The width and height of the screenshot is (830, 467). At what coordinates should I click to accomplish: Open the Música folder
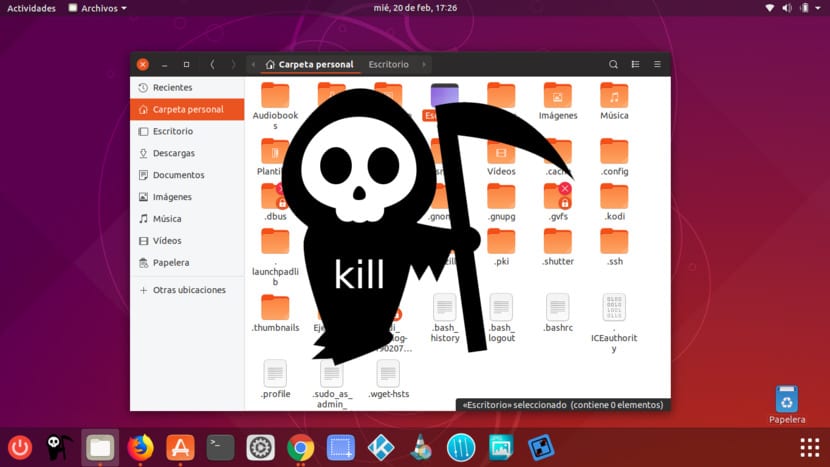tap(614, 102)
